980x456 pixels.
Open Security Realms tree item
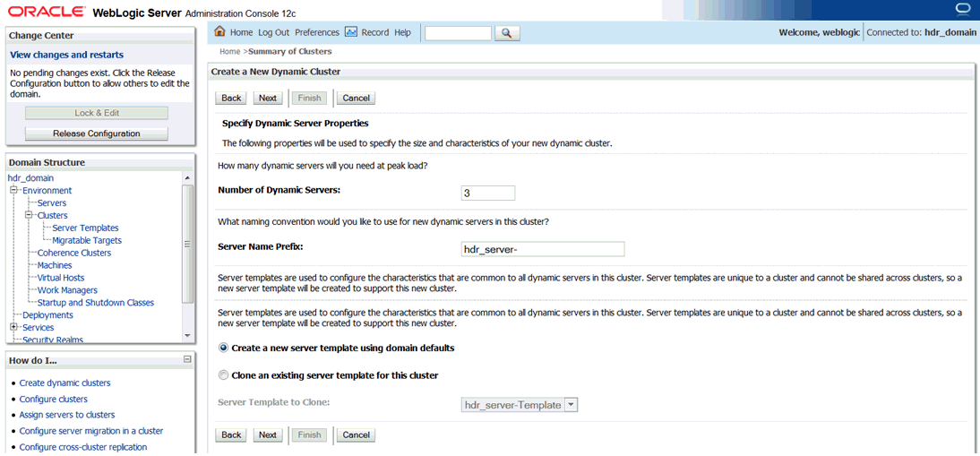(x=53, y=340)
